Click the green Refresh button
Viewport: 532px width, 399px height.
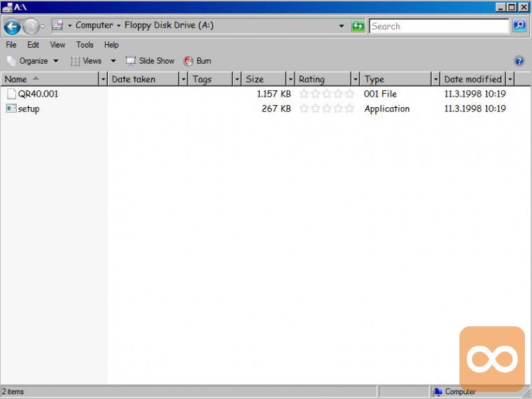click(358, 26)
